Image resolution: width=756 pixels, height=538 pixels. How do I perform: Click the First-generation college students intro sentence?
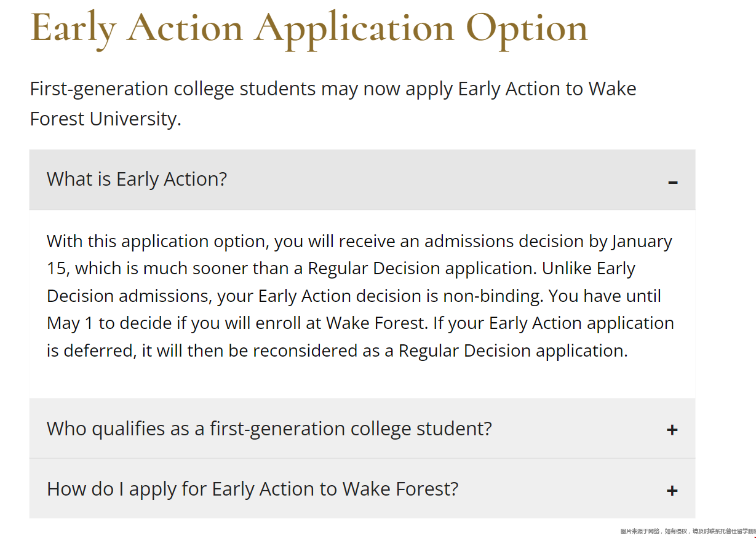(333, 103)
